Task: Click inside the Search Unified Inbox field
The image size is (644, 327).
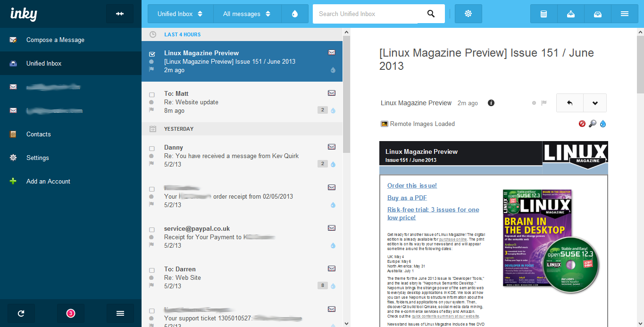Action: pyautogui.click(x=366, y=14)
